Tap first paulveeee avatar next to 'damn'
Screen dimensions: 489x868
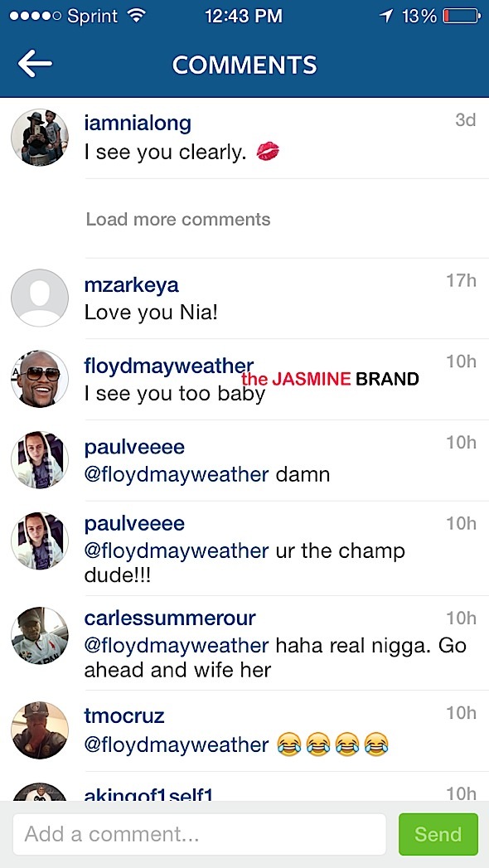click(40, 459)
